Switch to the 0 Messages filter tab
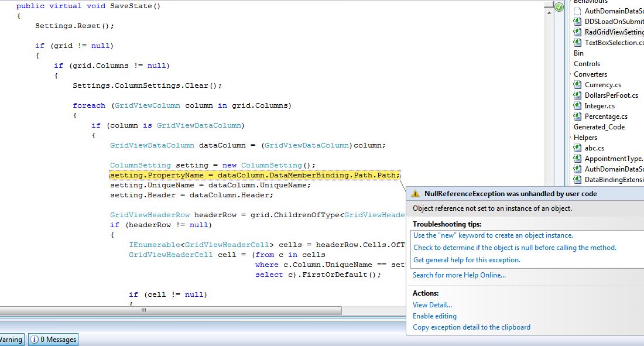The width and height of the screenshot is (644, 346). (53, 340)
